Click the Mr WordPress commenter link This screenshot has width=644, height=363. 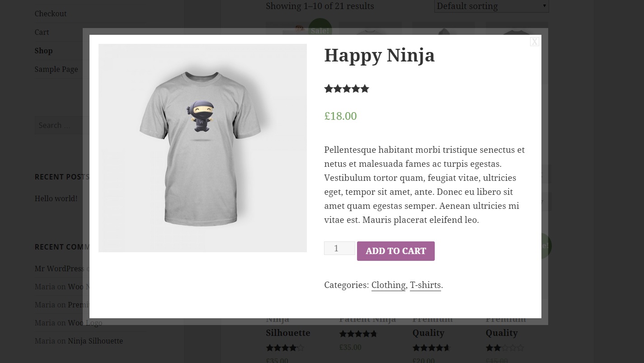point(59,269)
